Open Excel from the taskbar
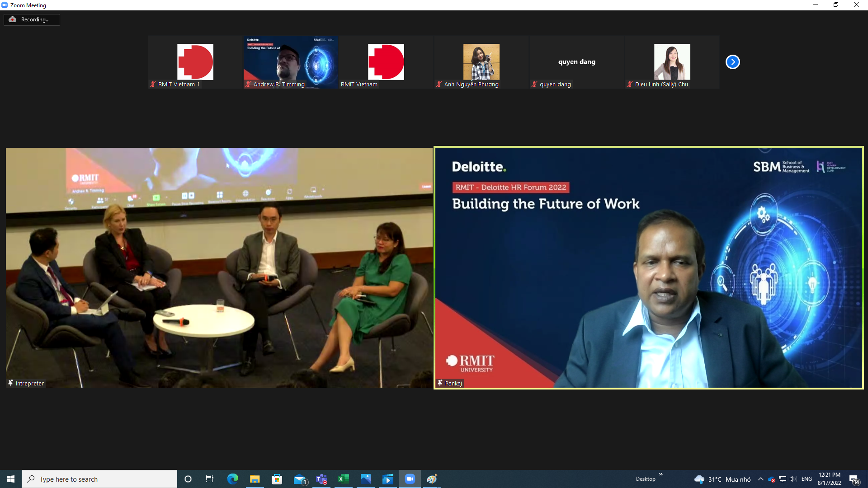868x488 pixels. (343, 479)
